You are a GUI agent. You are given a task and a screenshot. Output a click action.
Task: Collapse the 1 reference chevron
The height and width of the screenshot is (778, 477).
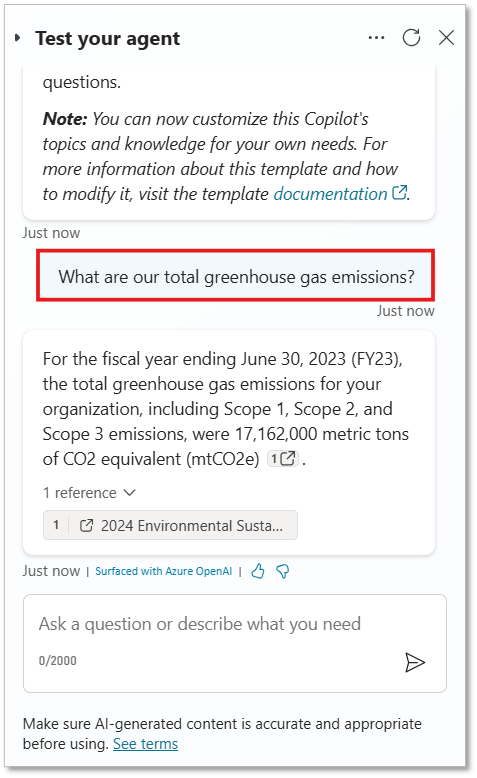point(130,493)
